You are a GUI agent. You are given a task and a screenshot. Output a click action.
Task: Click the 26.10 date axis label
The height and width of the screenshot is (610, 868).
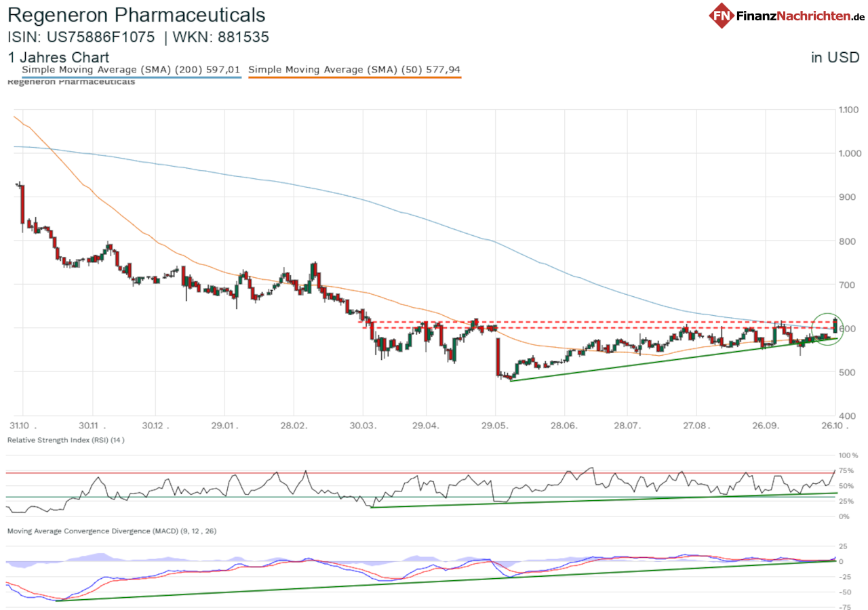[x=833, y=426]
